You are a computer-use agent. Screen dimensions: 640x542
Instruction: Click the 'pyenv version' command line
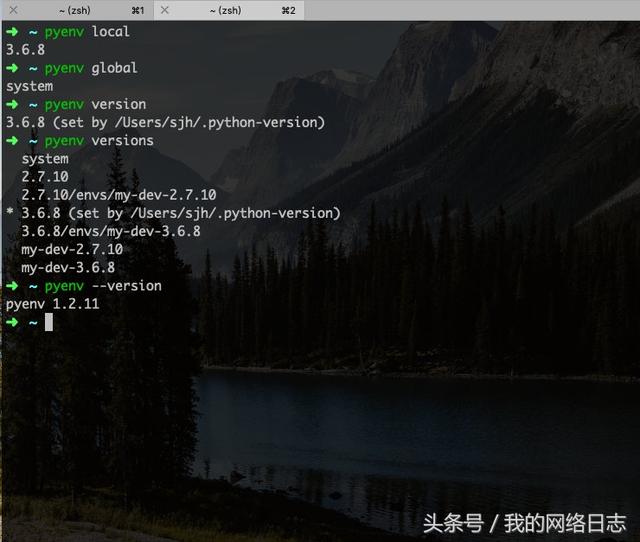[76, 104]
